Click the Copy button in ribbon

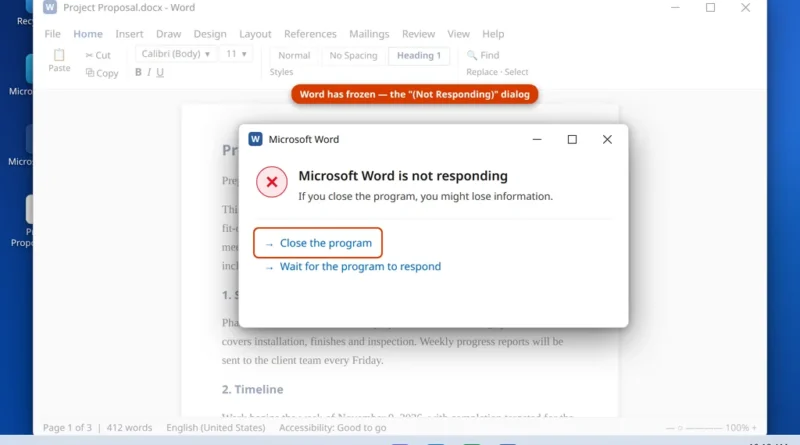click(x=102, y=73)
